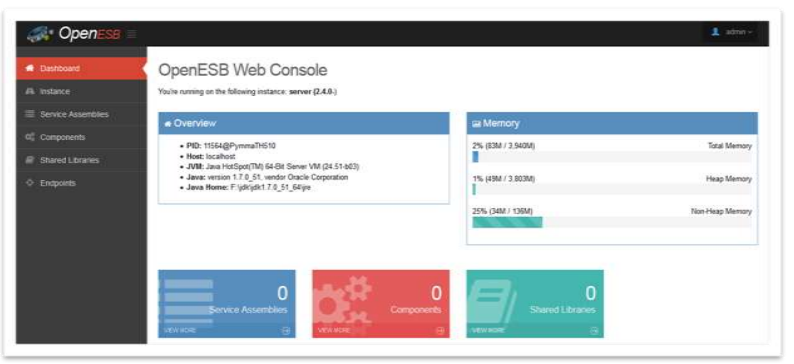Toggle the sidebar hamburger menu icon
794x364 pixels.
coord(132,34)
